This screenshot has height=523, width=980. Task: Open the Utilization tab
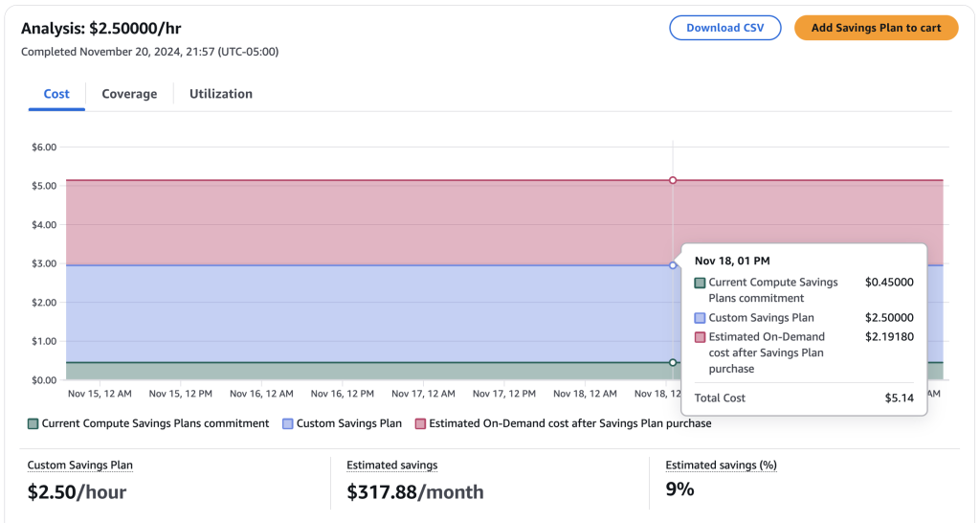coord(221,94)
